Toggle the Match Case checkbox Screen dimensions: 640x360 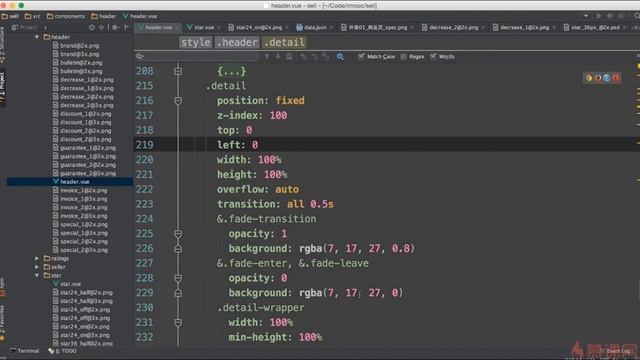click(361, 56)
